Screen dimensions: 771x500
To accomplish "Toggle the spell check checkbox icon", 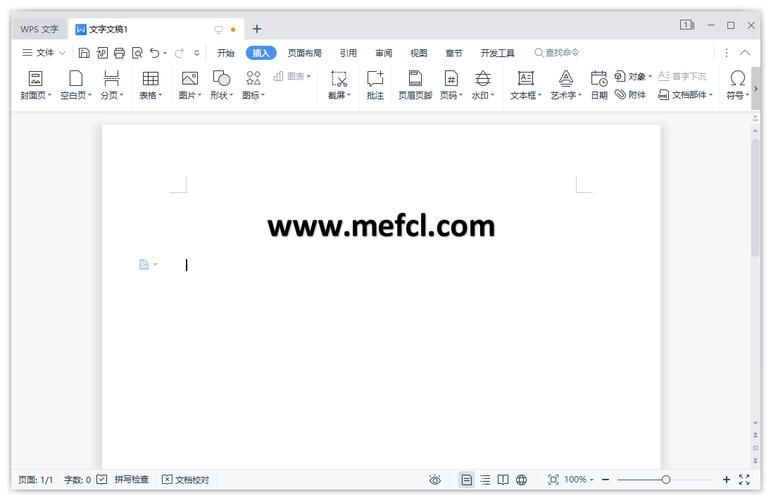I will pos(102,479).
